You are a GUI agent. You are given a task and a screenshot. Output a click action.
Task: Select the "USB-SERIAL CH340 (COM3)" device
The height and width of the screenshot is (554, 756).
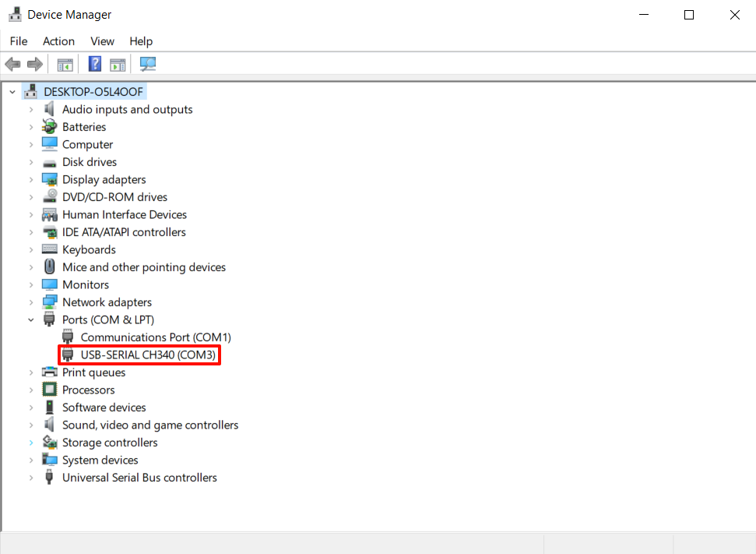148,355
